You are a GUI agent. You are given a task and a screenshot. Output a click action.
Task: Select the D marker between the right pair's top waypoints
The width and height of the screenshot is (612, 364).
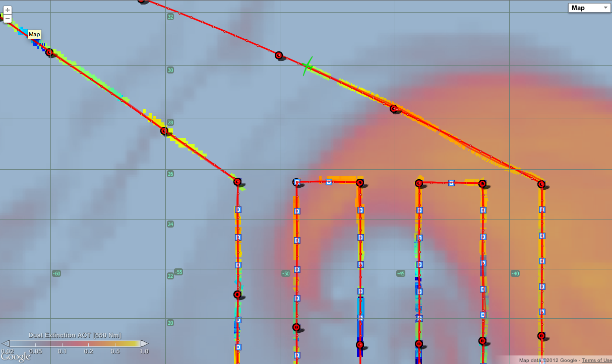(451, 183)
